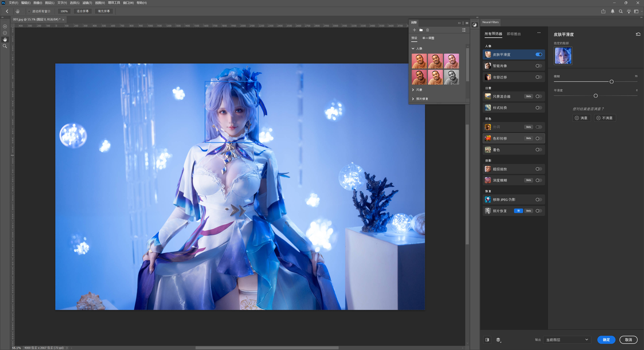Image resolution: width=644 pixels, height=350 pixels.
Task: Enable the 超级缩放 filter toggle
Action: click(539, 169)
